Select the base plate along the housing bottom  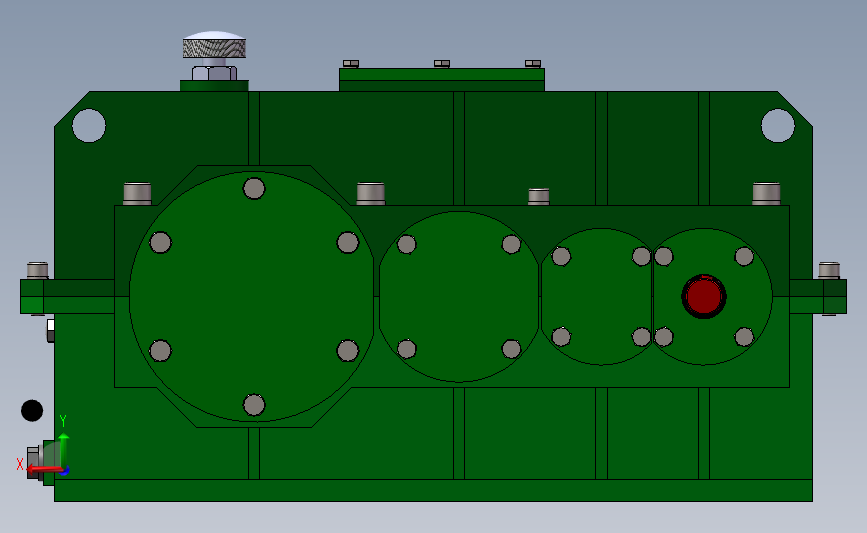point(434,490)
